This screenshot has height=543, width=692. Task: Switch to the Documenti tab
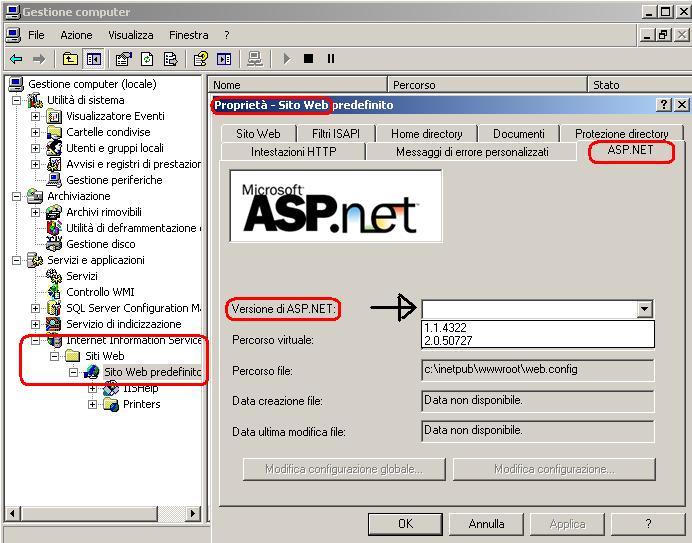tap(519, 133)
